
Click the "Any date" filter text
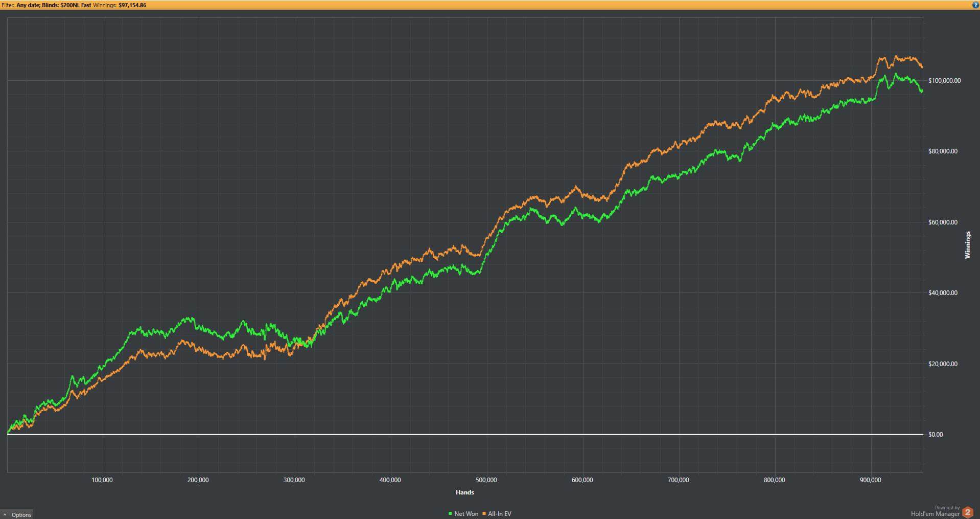28,5
